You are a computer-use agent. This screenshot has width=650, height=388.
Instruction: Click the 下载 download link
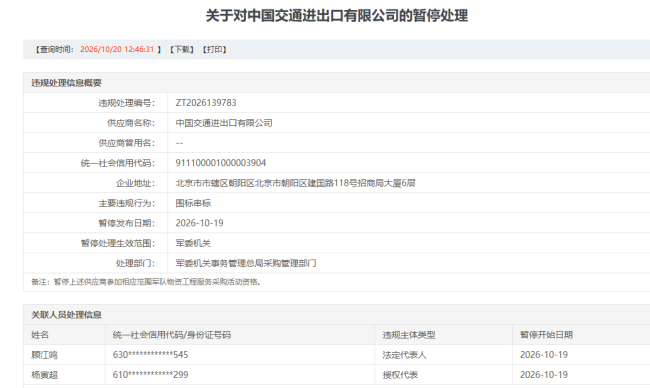[182, 49]
